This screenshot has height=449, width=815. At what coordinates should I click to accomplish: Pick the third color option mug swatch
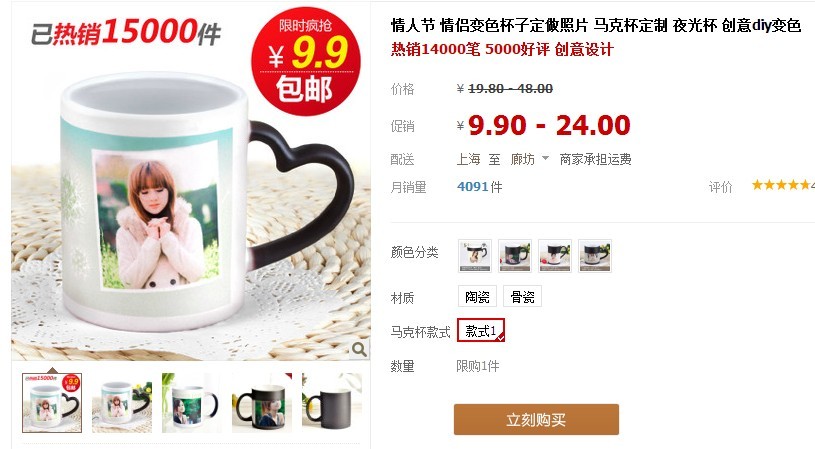[555, 256]
